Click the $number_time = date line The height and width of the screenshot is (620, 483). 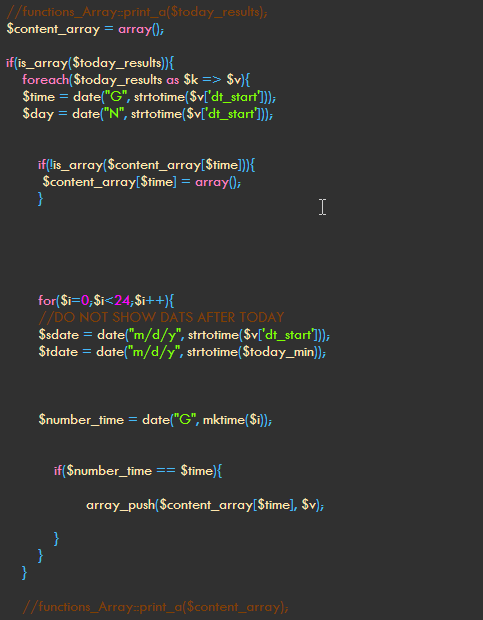point(155,420)
